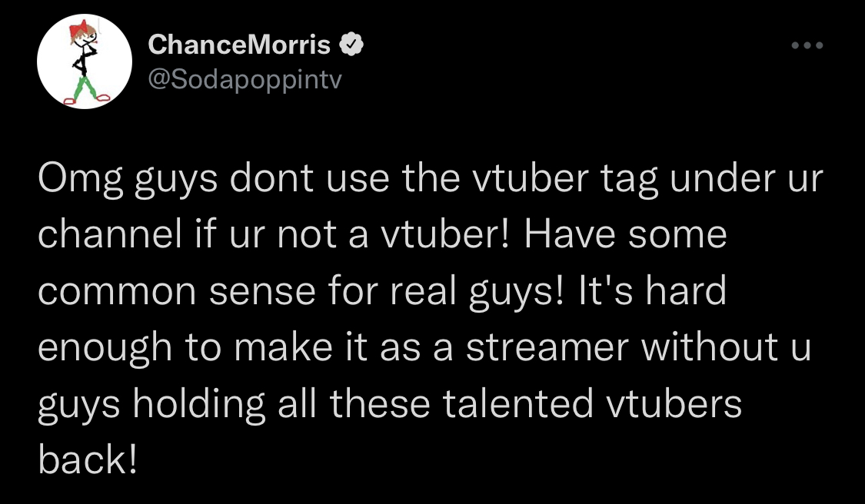Viewport: 865px width, 504px height.
Task: Click the red bow on the avatar
Action: (79, 28)
